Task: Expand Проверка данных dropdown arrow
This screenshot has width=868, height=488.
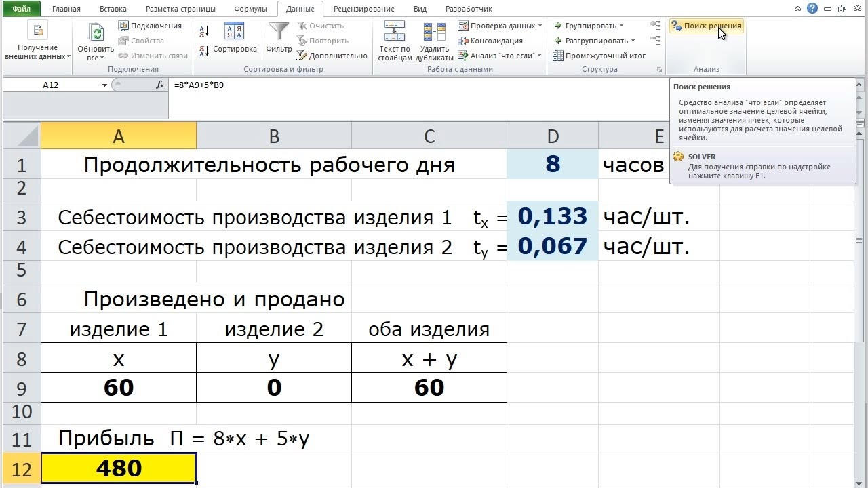Action: tap(540, 26)
